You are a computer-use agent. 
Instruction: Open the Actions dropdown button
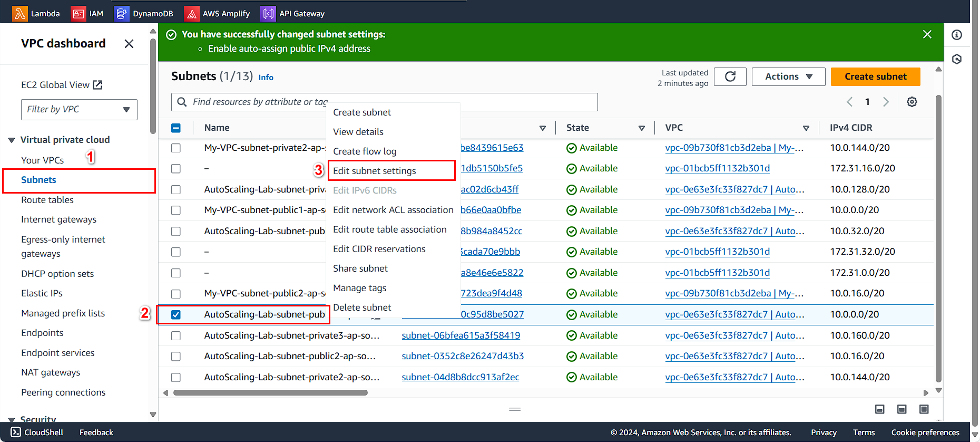pos(788,76)
